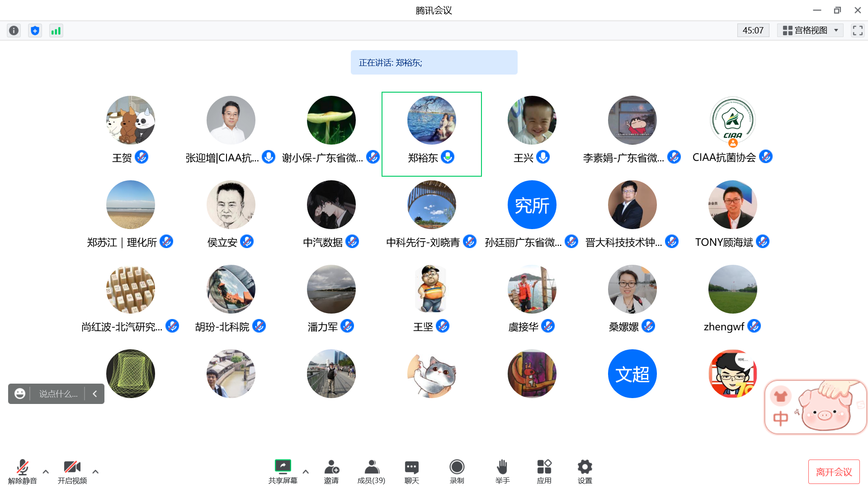Viewport: 868px width, 488px height.
Task: Click muted mic icon beside 郑苏江｜理化所
Action: (x=166, y=241)
